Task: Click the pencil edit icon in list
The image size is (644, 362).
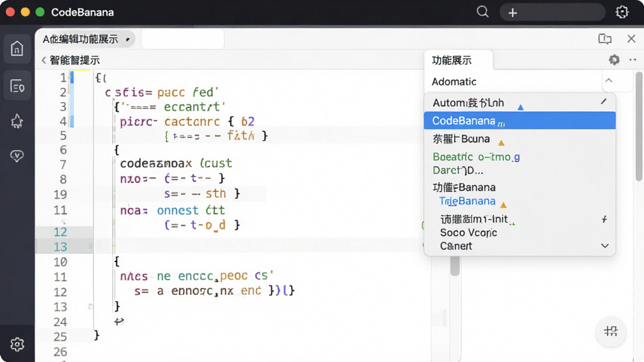Action: (603, 101)
